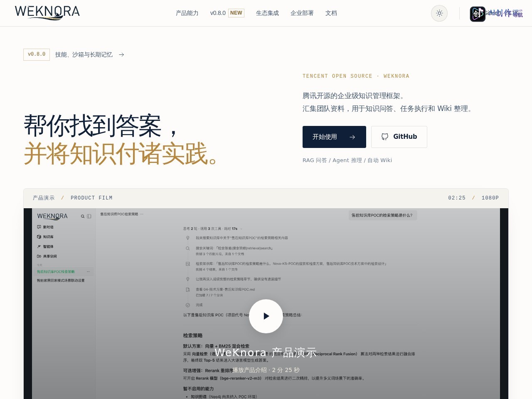532x399 pixels.
Task: Click the 产品演示 label above the video
Action: click(44, 198)
